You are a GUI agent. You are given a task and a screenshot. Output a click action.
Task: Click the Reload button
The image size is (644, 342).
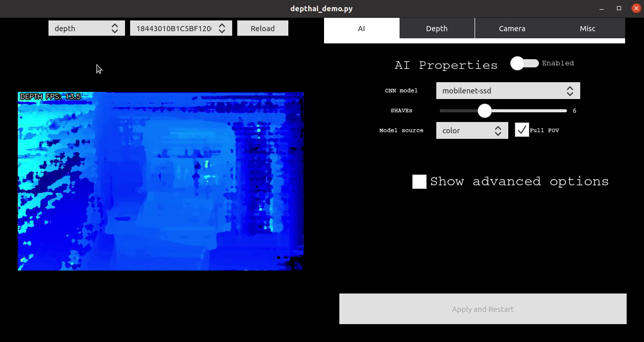coord(263,28)
